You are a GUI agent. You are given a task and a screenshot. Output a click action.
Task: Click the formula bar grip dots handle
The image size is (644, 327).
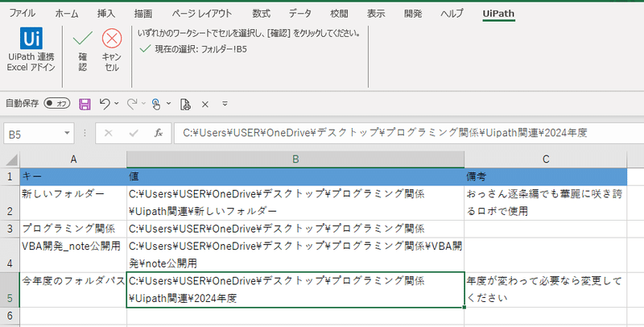pyautogui.click(x=85, y=133)
